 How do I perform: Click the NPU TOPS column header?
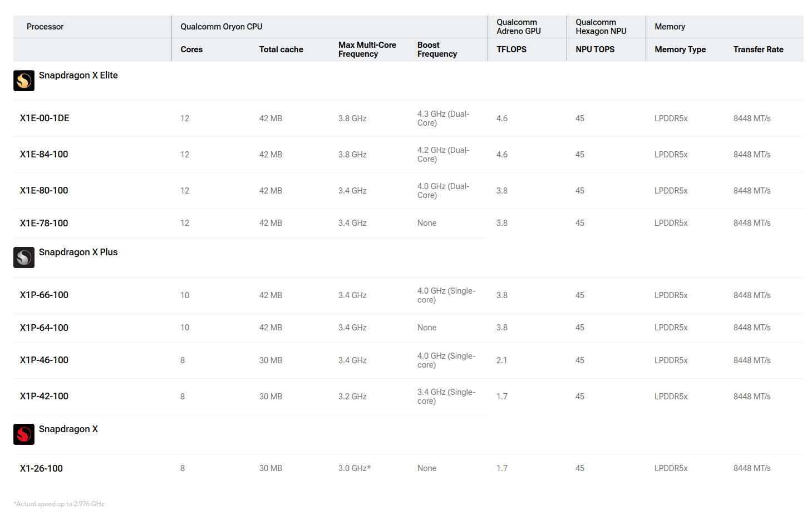(595, 49)
